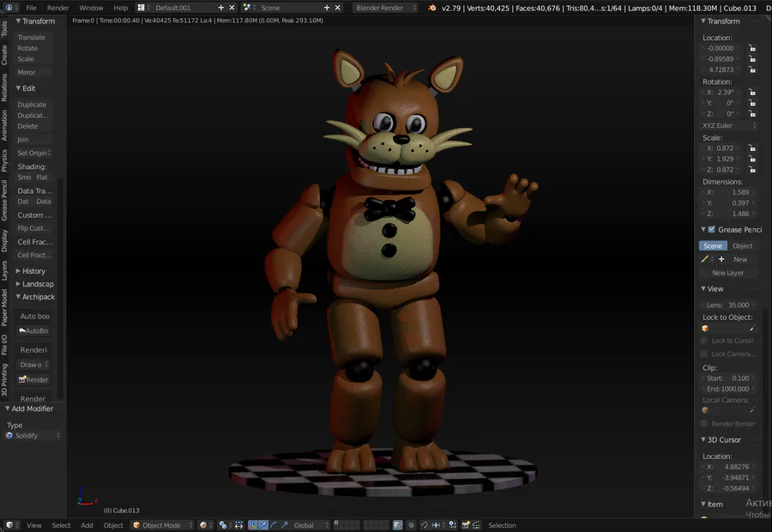This screenshot has width=772, height=532.
Task: Open the Object menu in viewport header
Action: point(112,525)
